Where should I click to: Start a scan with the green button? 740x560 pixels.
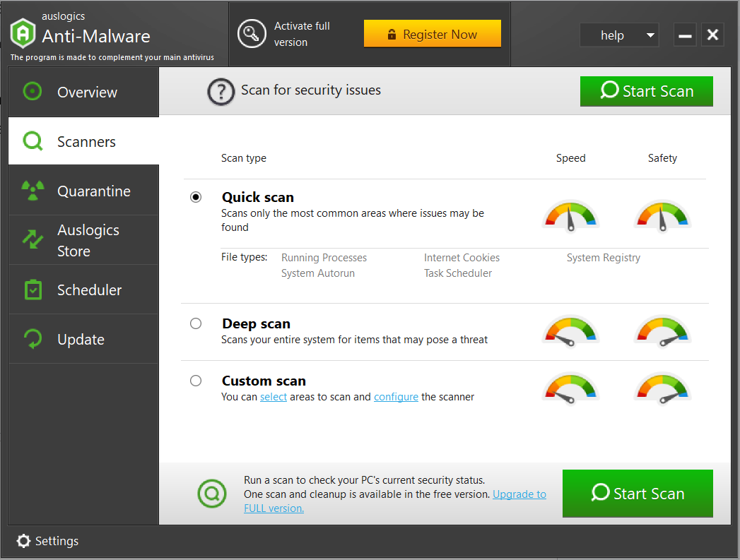pyautogui.click(x=637, y=493)
